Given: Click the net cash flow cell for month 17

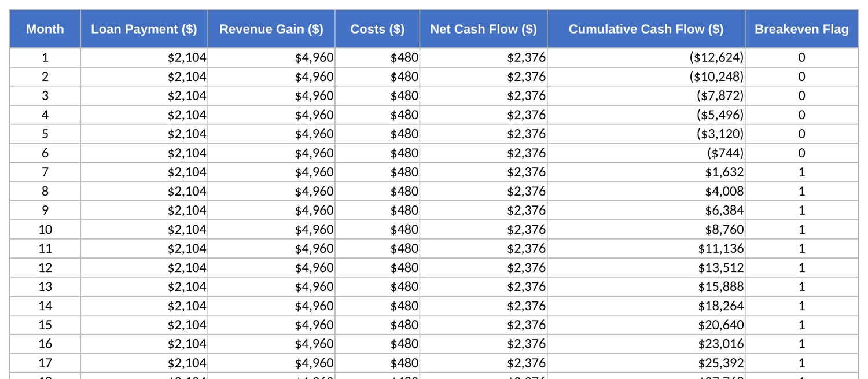Looking at the screenshot, I should (484, 363).
